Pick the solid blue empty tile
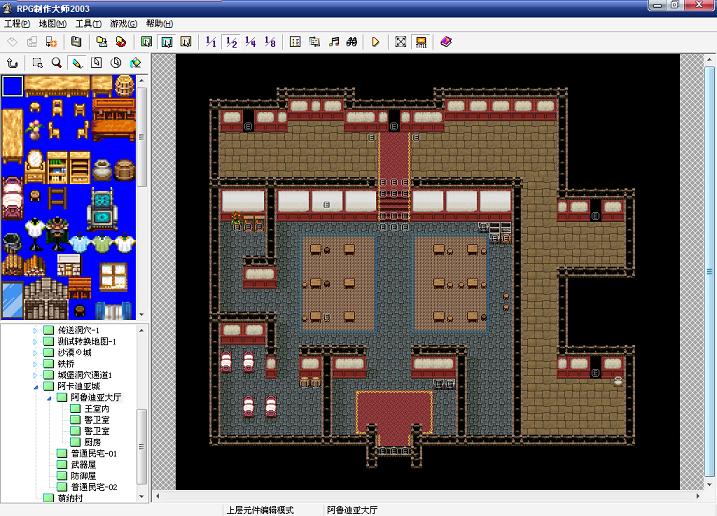This screenshot has width=717, height=516. 12,86
